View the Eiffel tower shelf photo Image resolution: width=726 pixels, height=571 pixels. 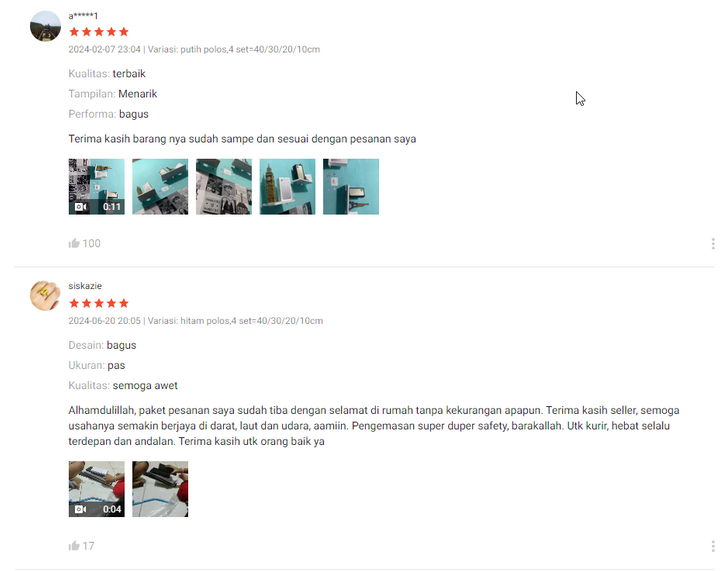tap(351, 187)
